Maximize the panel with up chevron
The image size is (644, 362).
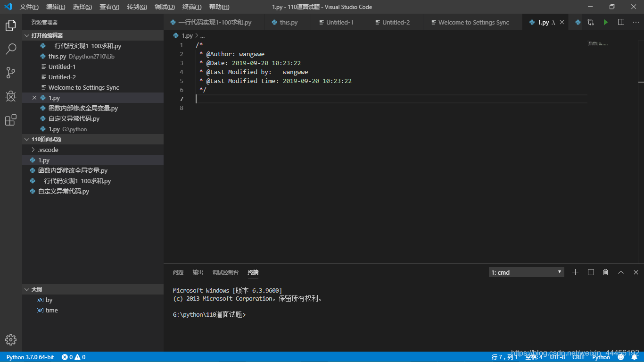[x=621, y=272]
